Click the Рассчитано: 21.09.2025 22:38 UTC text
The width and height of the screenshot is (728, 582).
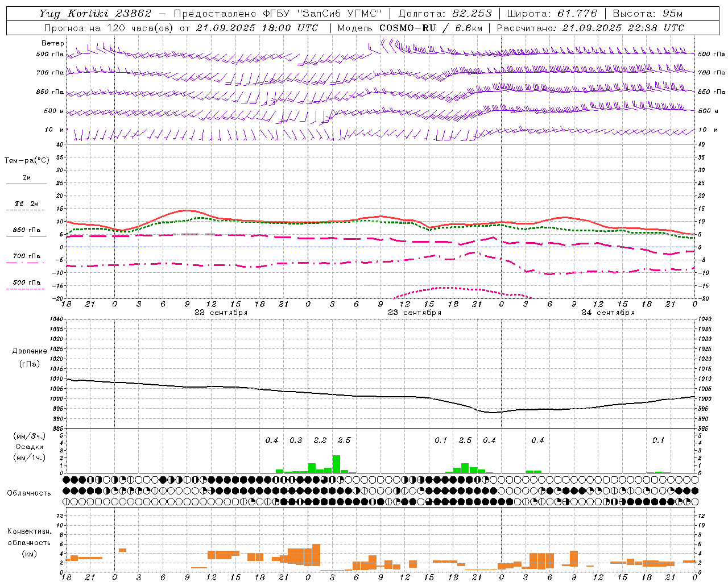(x=590, y=28)
